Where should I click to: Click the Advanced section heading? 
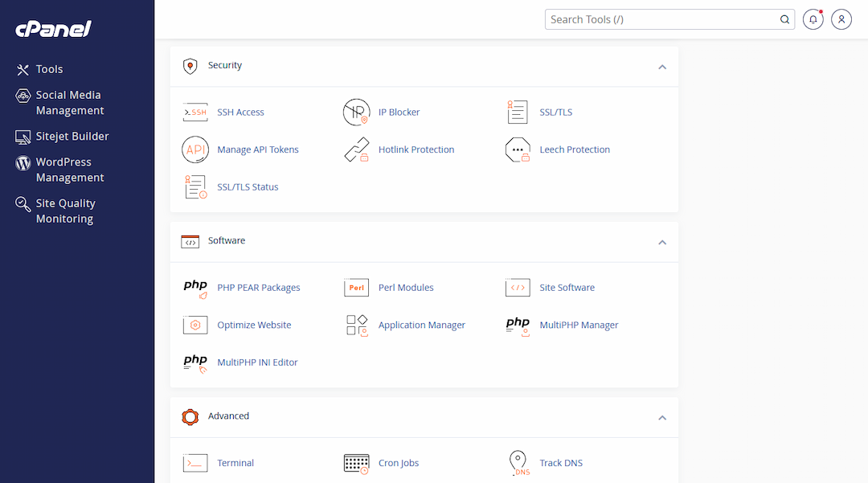228,416
